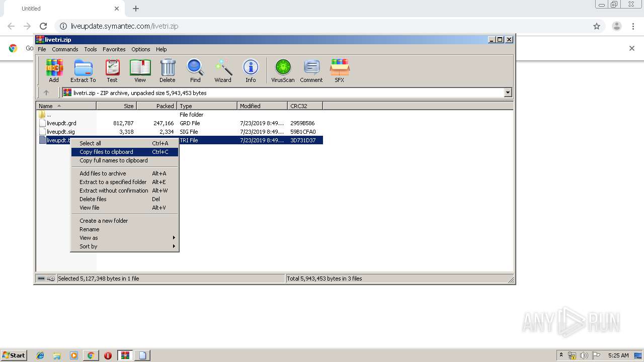Choose Copy full names to clipboard
This screenshot has height=362, width=644.
coord(125,160)
